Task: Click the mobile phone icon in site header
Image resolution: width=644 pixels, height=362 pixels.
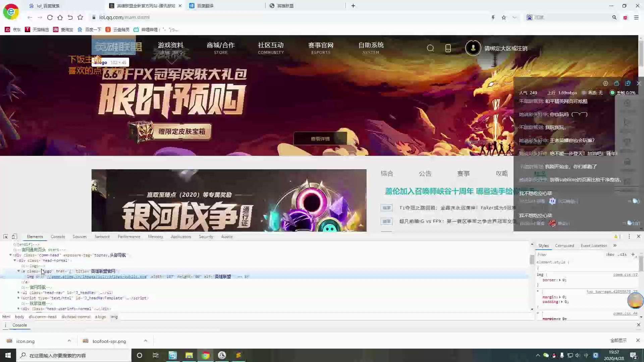Action: click(448, 48)
